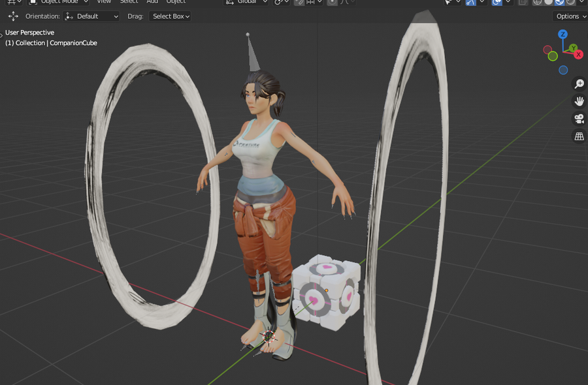The width and height of the screenshot is (588, 385).
Task: Click the 3D cursor at the character's feet
Action: pos(269,337)
